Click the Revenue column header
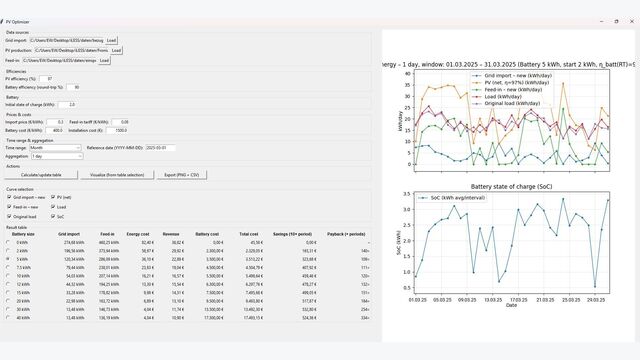 pos(171,234)
